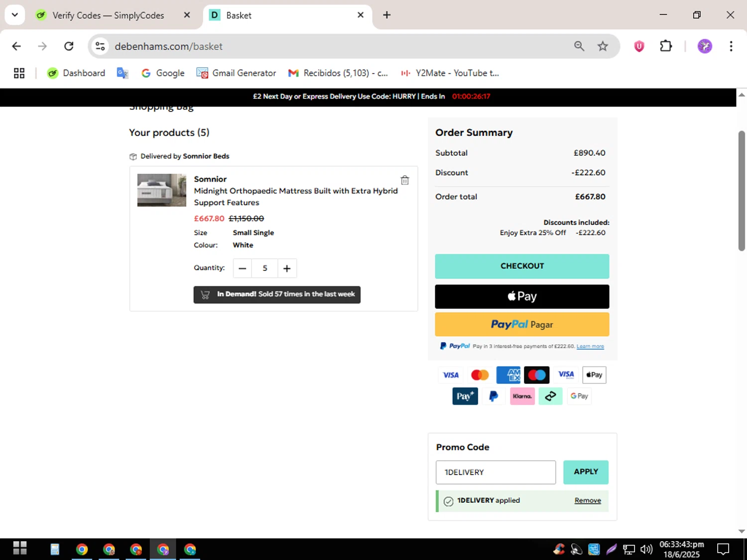747x560 pixels.
Task: Click the PayPal P payment icon
Action: point(494,396)
